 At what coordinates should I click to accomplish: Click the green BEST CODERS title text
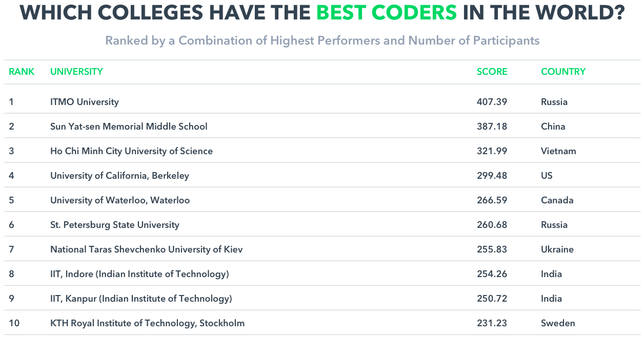click(x=387, y=13)
